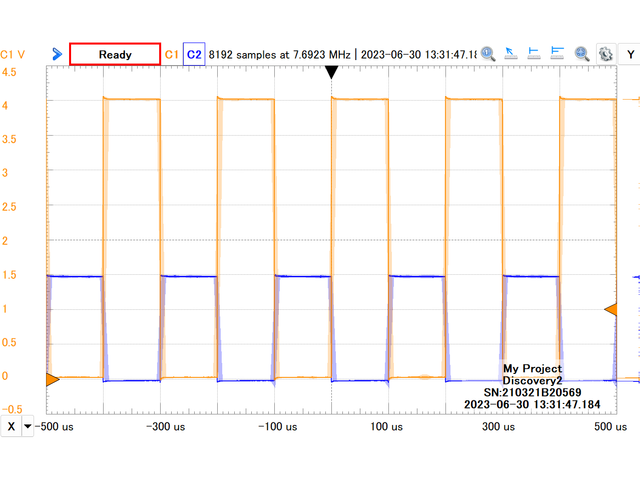
Task: Click the blue arrow icon beside Ready
Action: point(57,54)
